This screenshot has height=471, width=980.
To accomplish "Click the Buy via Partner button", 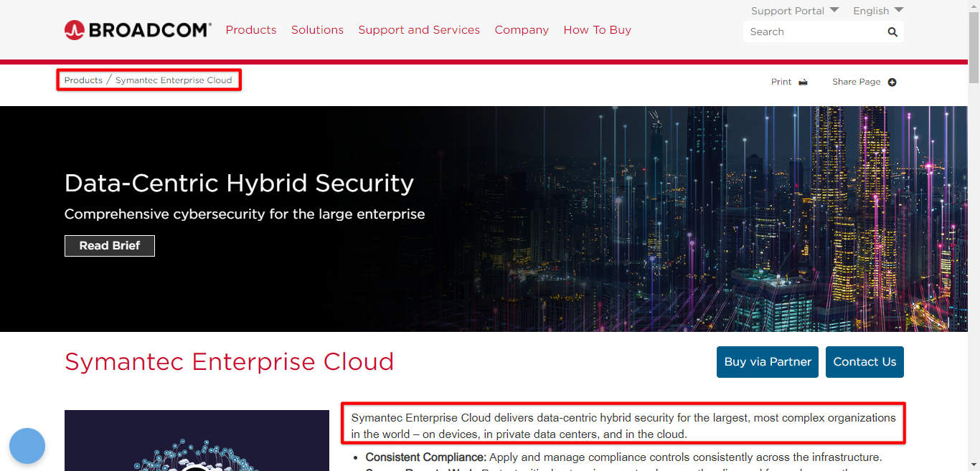I will pyautogui.click(x=767, y=362).
